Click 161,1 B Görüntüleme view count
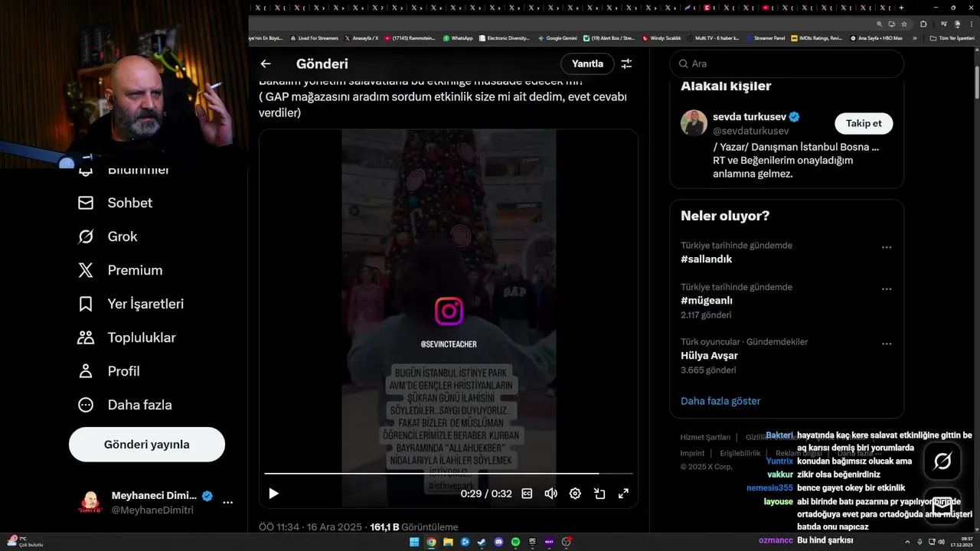980x551 pixels. (413, 527)
